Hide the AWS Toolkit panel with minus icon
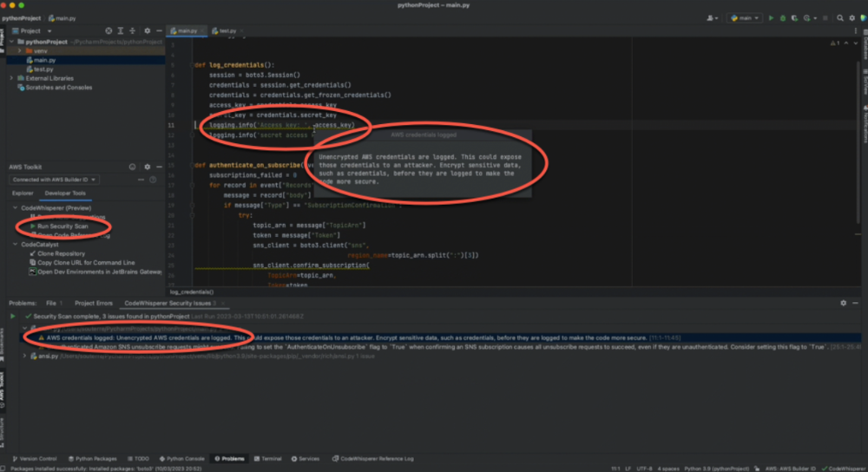Screen dimensions: 868x472 (158, 167)
